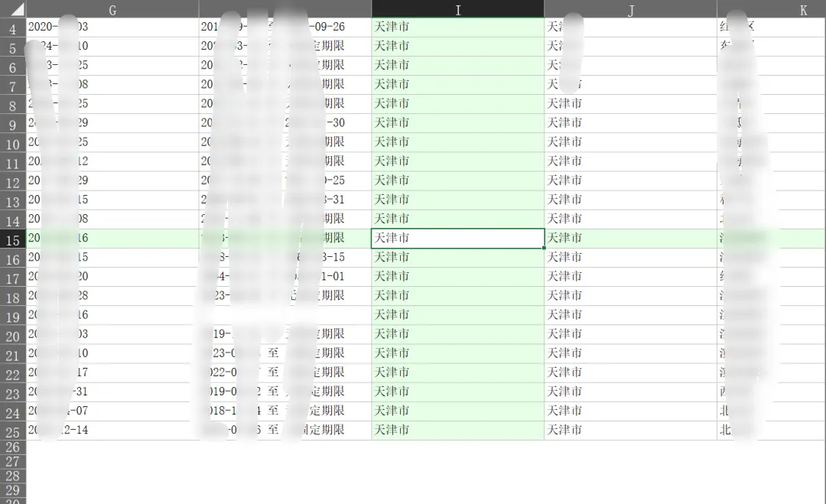Screen dimensions: 826x504
Task: Select row 12 header
Action: (13, 181)
